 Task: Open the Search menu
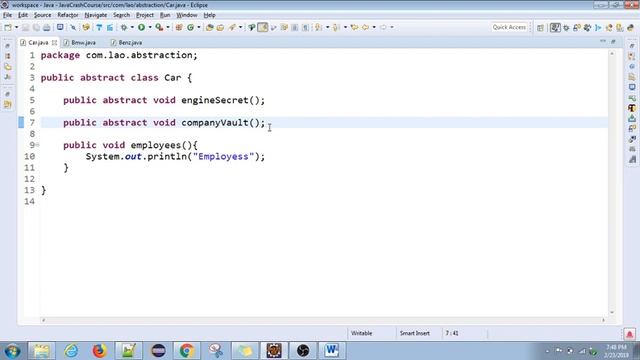[x=121, y=15]
